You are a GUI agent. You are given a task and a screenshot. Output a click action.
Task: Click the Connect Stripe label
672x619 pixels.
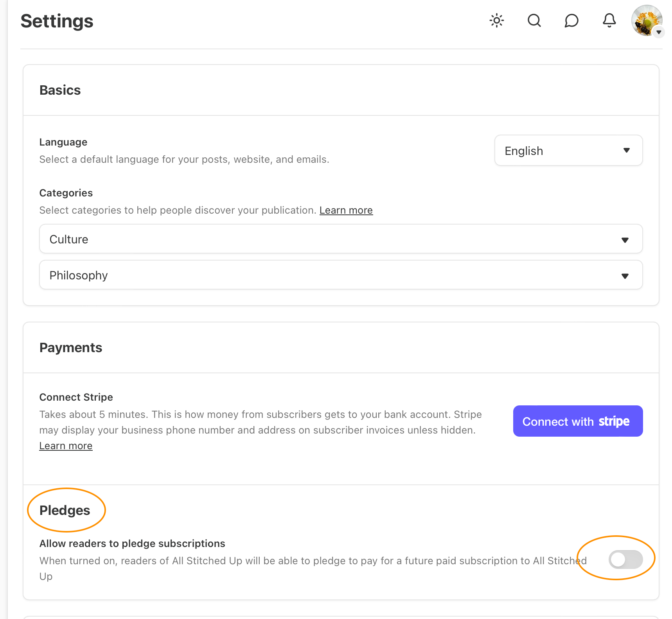[76, 397]
